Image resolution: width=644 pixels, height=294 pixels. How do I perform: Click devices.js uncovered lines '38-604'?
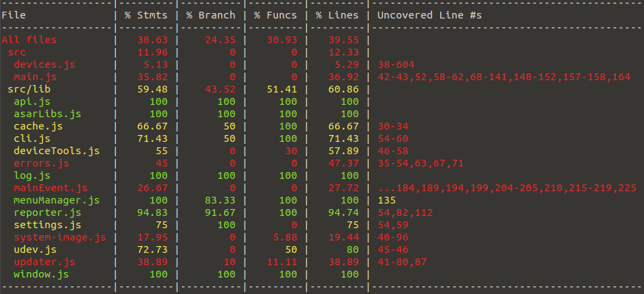coord(395,64)
